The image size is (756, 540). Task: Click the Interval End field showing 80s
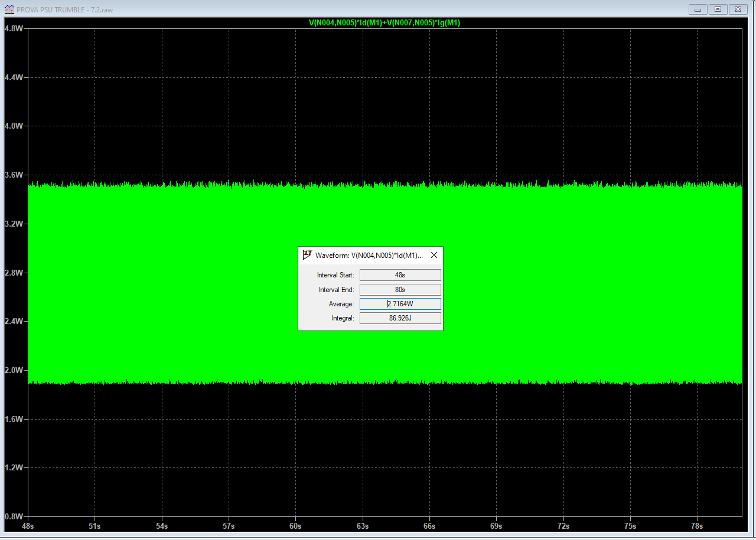point(400,290)
